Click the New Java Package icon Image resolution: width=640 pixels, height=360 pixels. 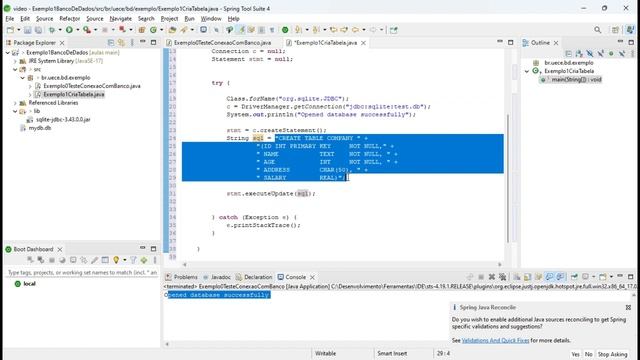click(142, 30)
